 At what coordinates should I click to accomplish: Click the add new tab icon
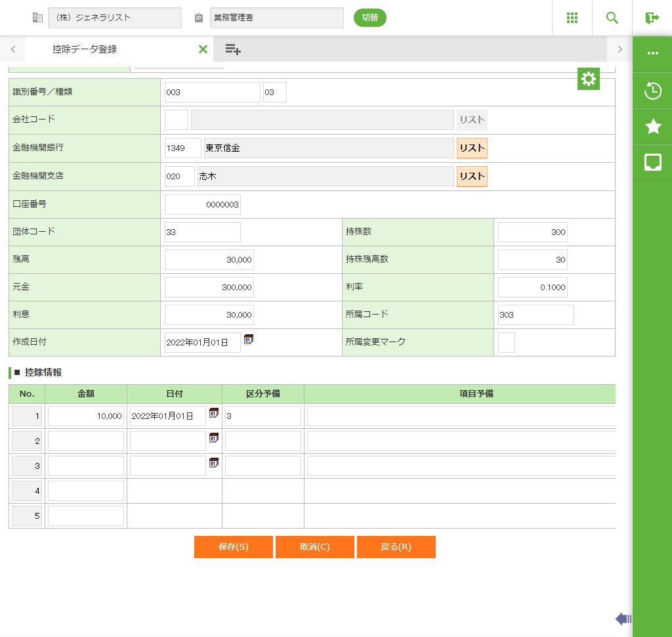(232, 49)
